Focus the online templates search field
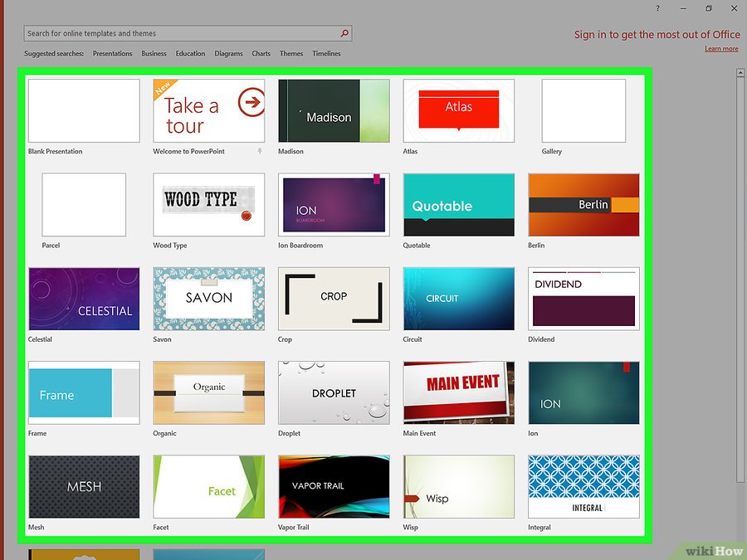This screenshot has width=747, height=560. point(181,34)
